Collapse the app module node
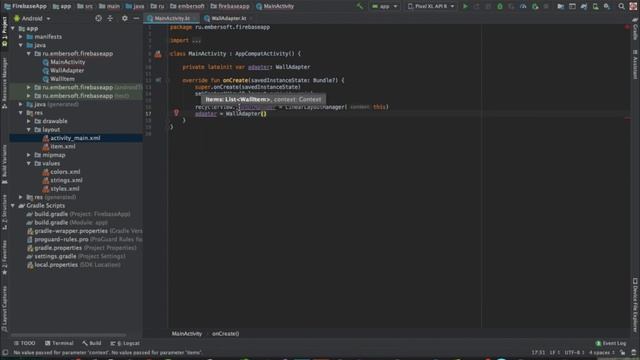 coord(13,28)
